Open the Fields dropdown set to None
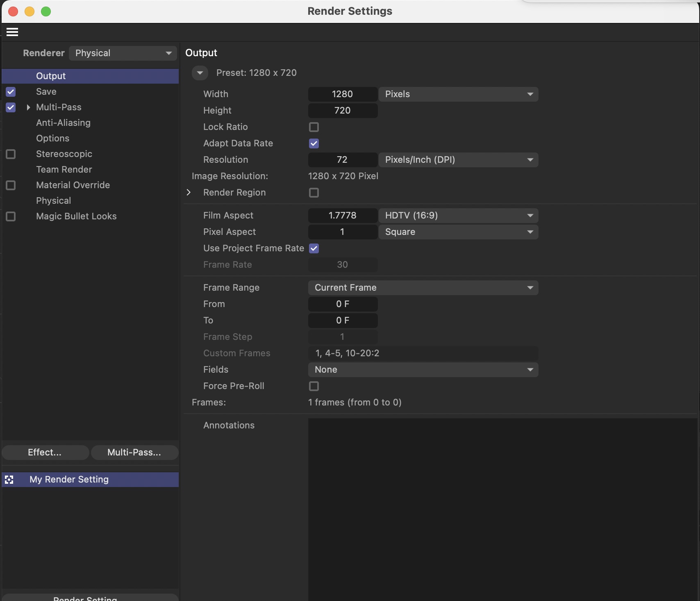This screenshot has height=601, width=700. pos(423,370)
